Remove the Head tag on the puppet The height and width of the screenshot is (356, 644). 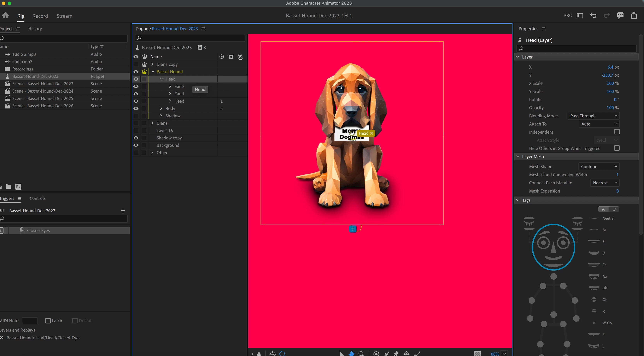click(x=372, y=133)
